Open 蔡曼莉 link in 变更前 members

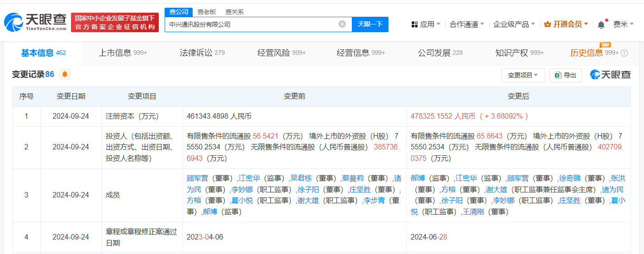pyautogui.click(x=352, y=178)
